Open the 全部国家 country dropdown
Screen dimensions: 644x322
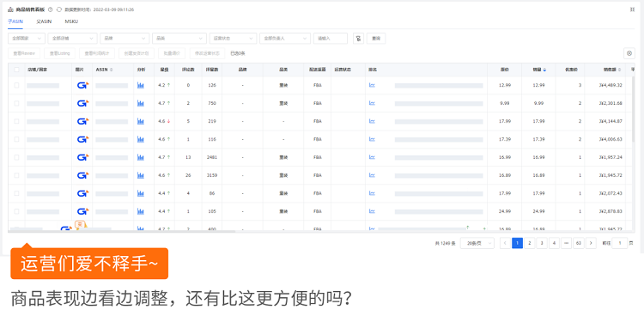tap(27, 39)
